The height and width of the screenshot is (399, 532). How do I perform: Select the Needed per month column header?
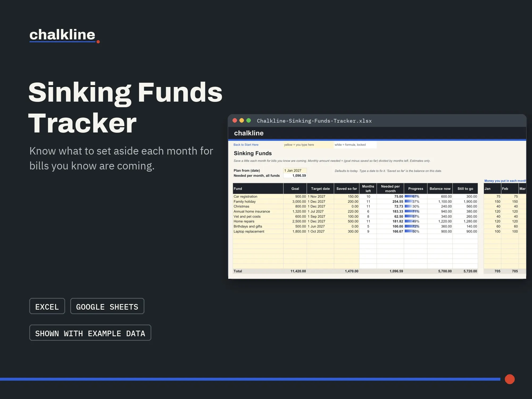point(390,189)
